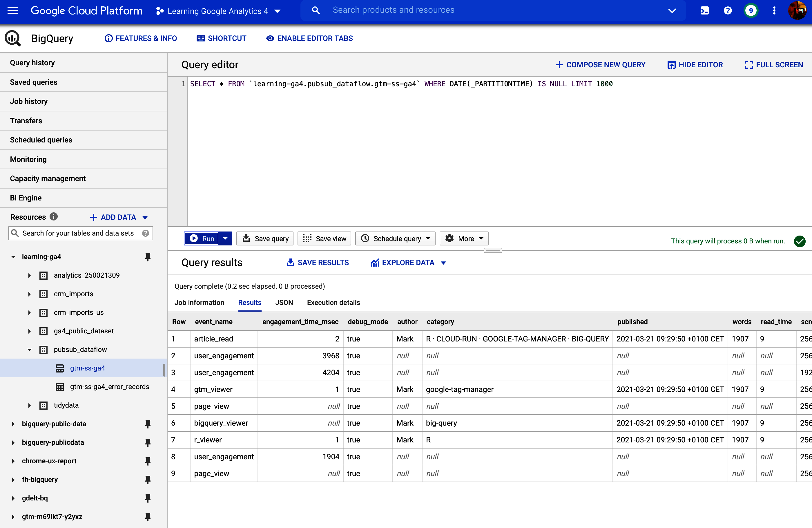Screen dimensions: 812x528
Task: Click the BigQuery logo icon
Action: click(x=13, y=38)
